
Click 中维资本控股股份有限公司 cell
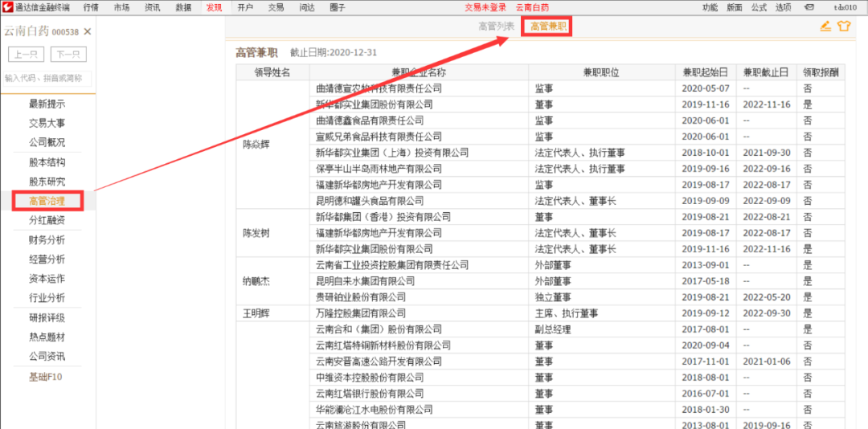[x=419, y=378]
